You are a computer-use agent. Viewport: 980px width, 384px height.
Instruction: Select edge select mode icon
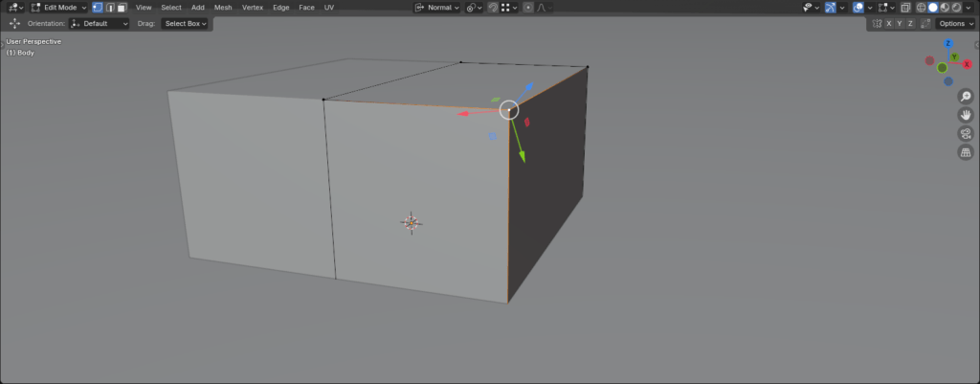110,8
